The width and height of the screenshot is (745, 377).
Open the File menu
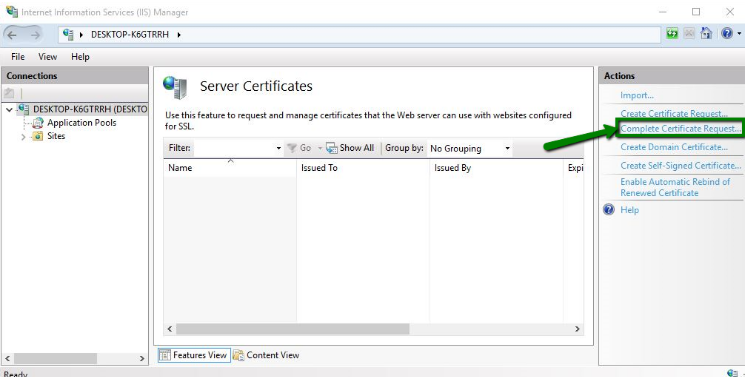pos(18,57)
